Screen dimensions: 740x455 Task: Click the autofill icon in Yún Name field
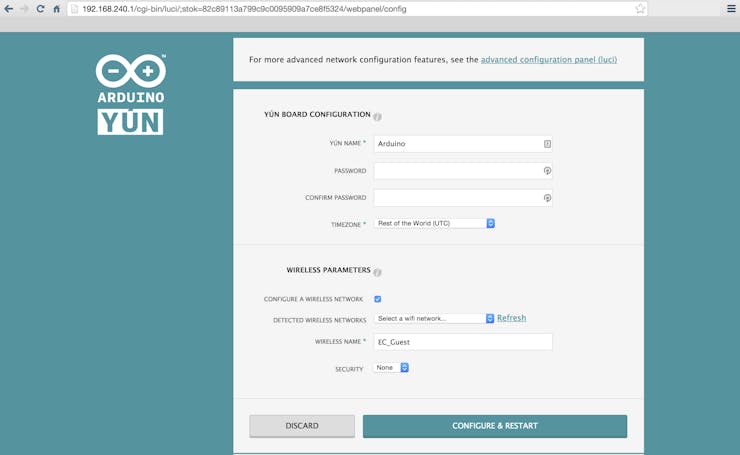tap(547, 144)
